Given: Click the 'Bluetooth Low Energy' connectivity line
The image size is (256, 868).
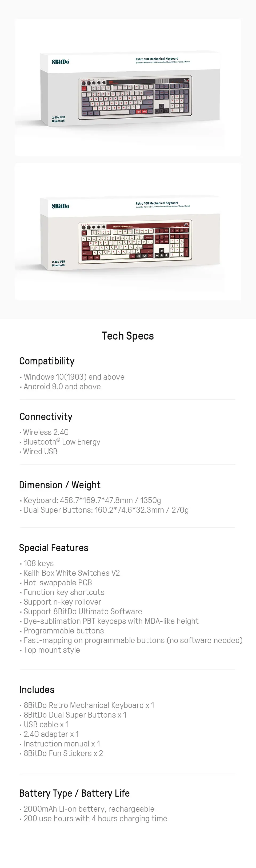Looking at the screenshot, I should tap(62, 442).
